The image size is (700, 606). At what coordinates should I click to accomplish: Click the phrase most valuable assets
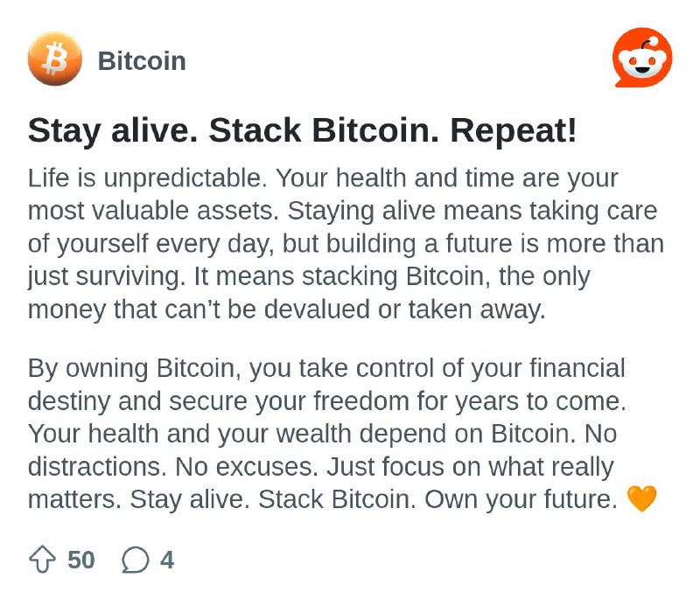click(150, 211)
